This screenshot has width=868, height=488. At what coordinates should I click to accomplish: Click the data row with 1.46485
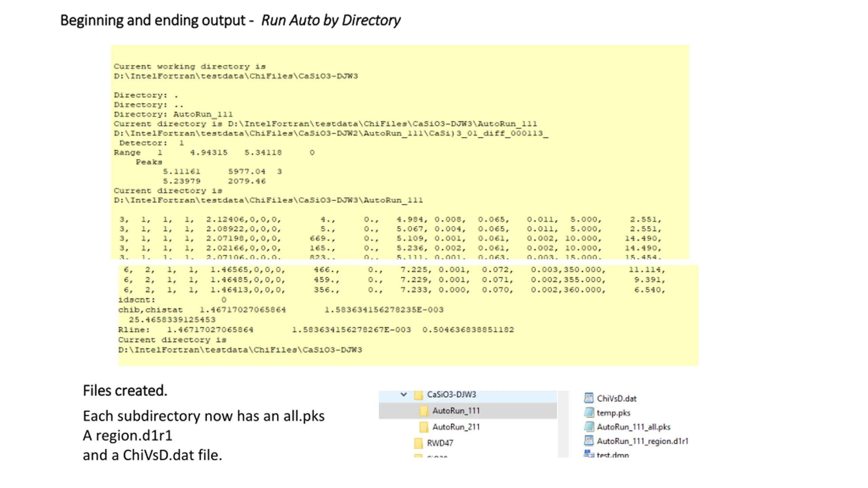pyautogui.click(x=394, y=280)
